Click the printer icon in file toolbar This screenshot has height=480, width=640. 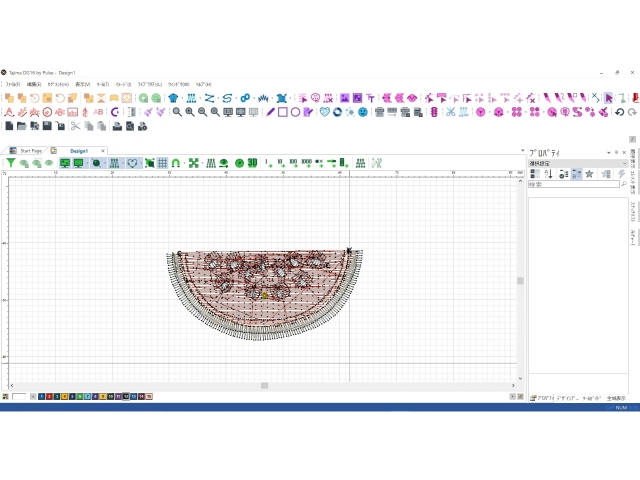tap(117, 126)
